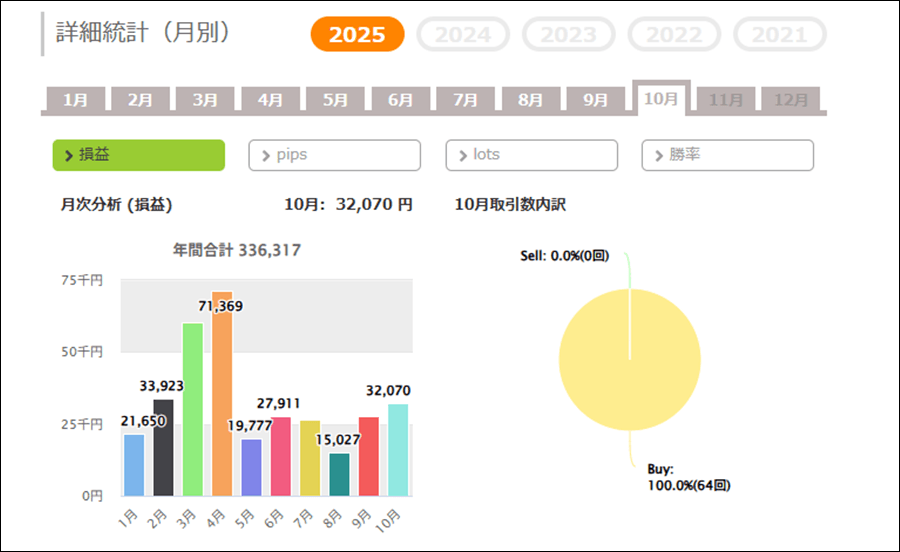This screenshot has width=900, height=552.
Task: Click the active 10月 month tab
Action: (x=661, y=99)
